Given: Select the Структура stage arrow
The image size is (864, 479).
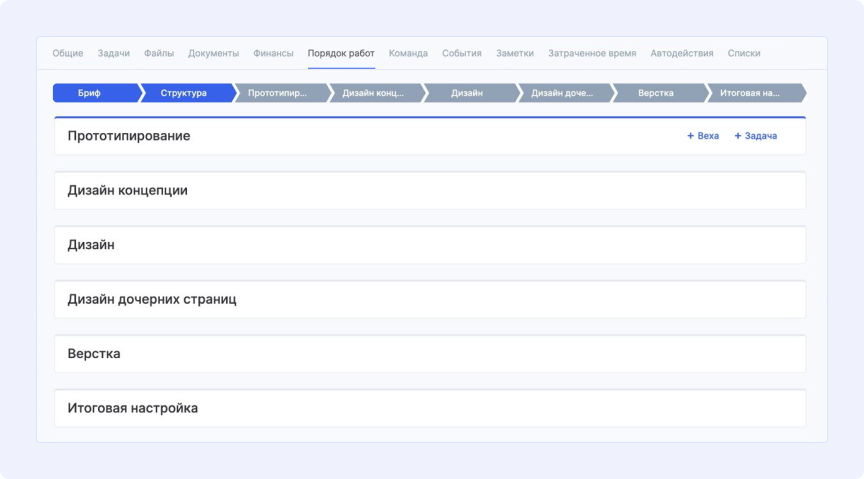Looking at the screenshot, I should pyautogui.click(x=183, y=93).
